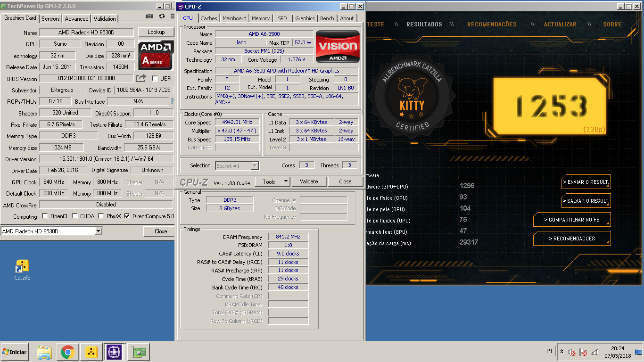
Task: Open RECOMENDACÕES menu in Catzilla
Action: click(492, 25)
